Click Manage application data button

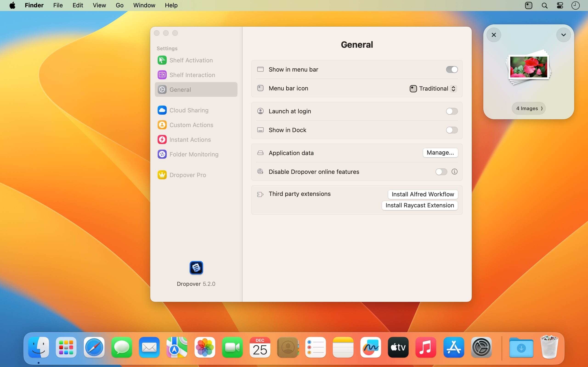point(440,153)
